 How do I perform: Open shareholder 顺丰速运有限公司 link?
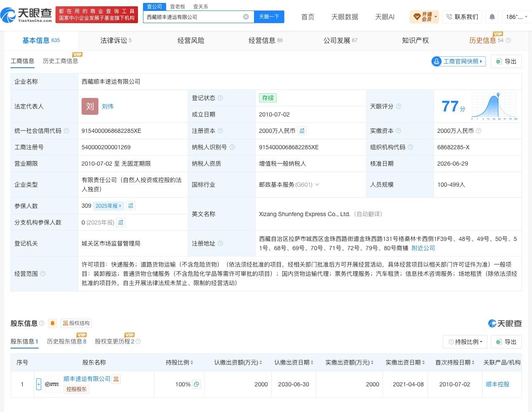point(87,379)
